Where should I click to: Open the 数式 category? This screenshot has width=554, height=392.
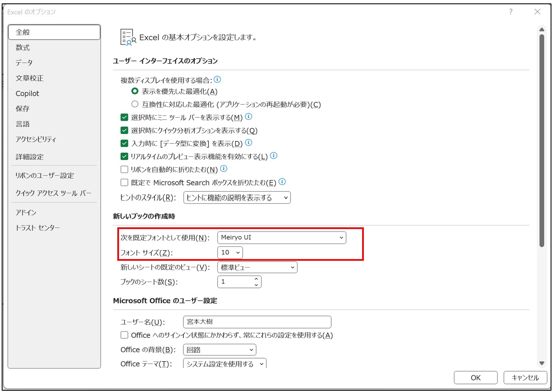(54, 47)
